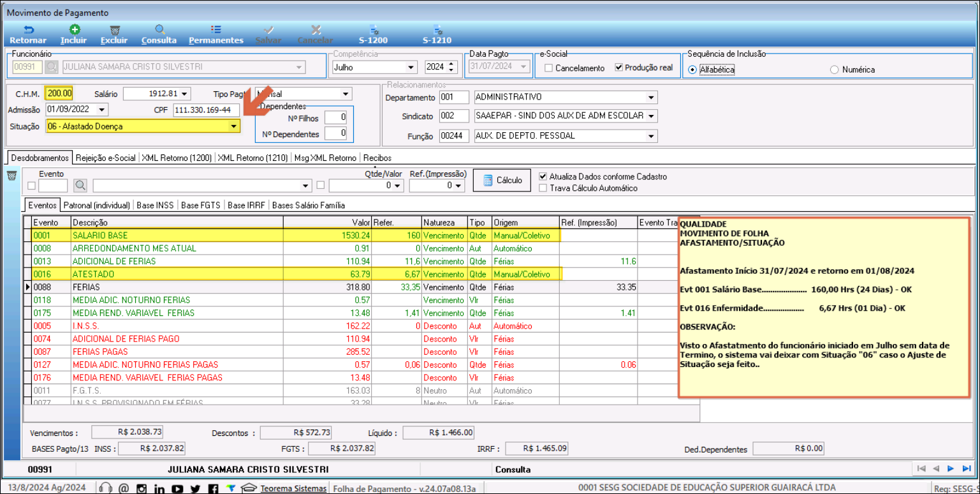This screenshot has width=980, height=494.
Task: Open the Base INSS tab
Action: coord(156,205)
